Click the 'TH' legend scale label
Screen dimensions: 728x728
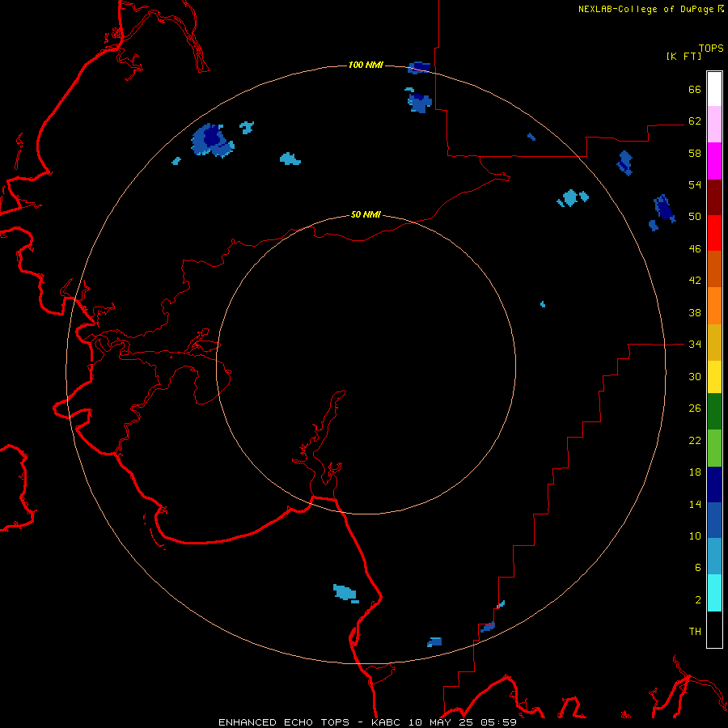pyautogui.click(x=695, y=631)
